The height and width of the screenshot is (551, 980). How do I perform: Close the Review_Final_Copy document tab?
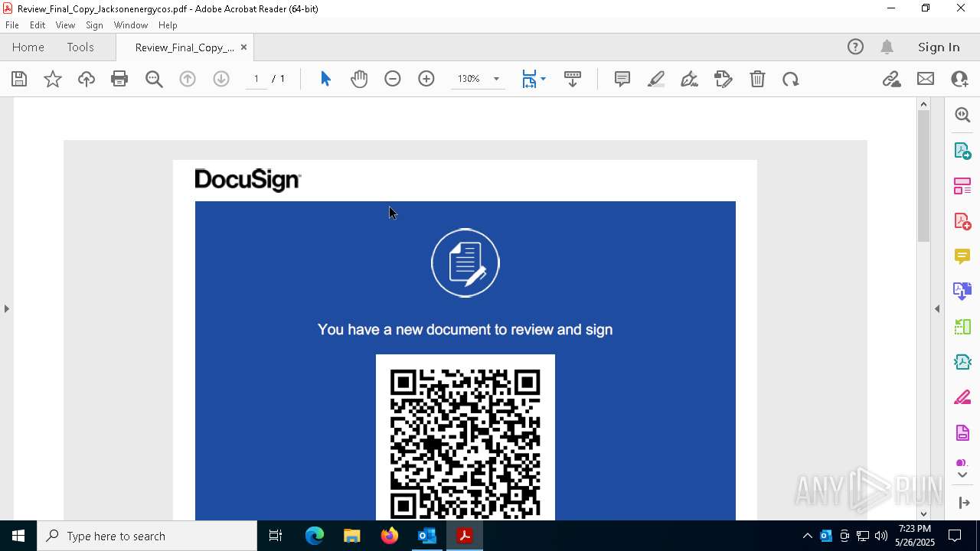pos(243,47)
